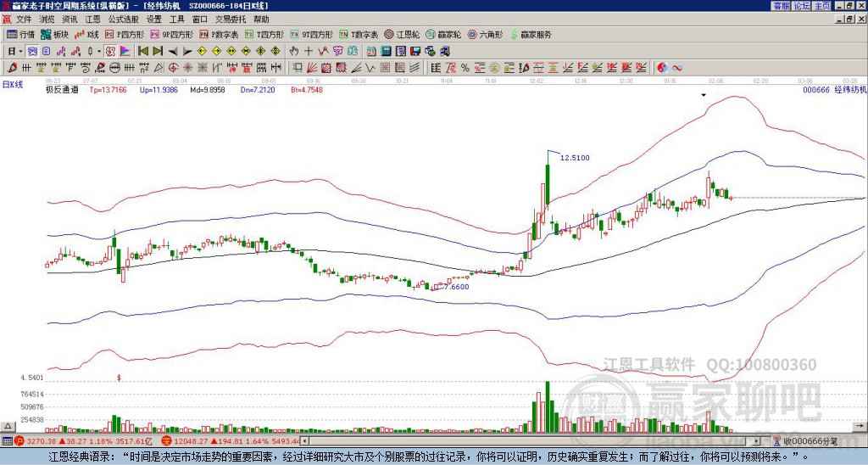Select the hand pan tool
The image size is (868, 465).
pos(294,52)
